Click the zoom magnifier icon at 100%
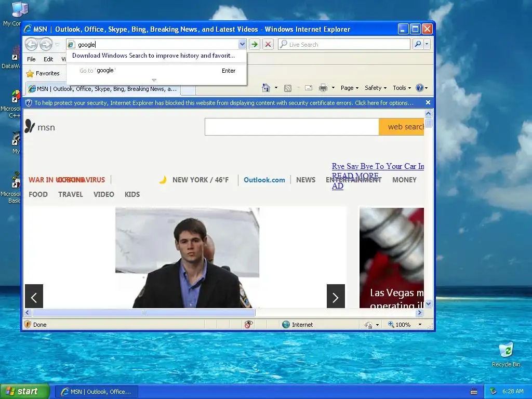 tap(391, 324)
